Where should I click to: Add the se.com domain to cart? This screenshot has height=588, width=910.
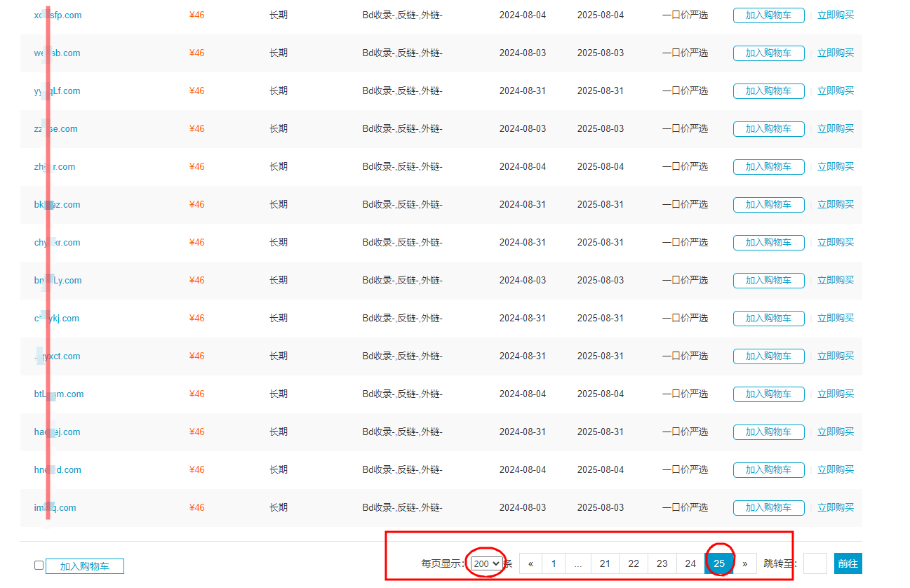[x=768, y=128]
